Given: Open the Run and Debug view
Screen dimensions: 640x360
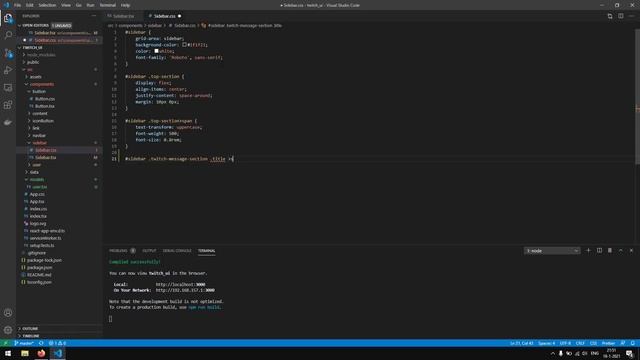Looking at the screenshot, I should tap(8, 70).
